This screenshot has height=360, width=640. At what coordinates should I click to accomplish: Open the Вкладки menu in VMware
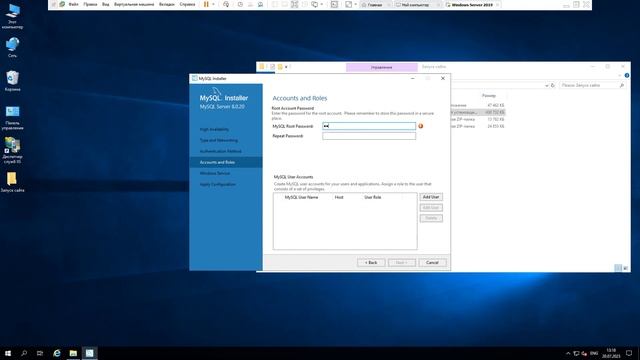click(167, 4)
